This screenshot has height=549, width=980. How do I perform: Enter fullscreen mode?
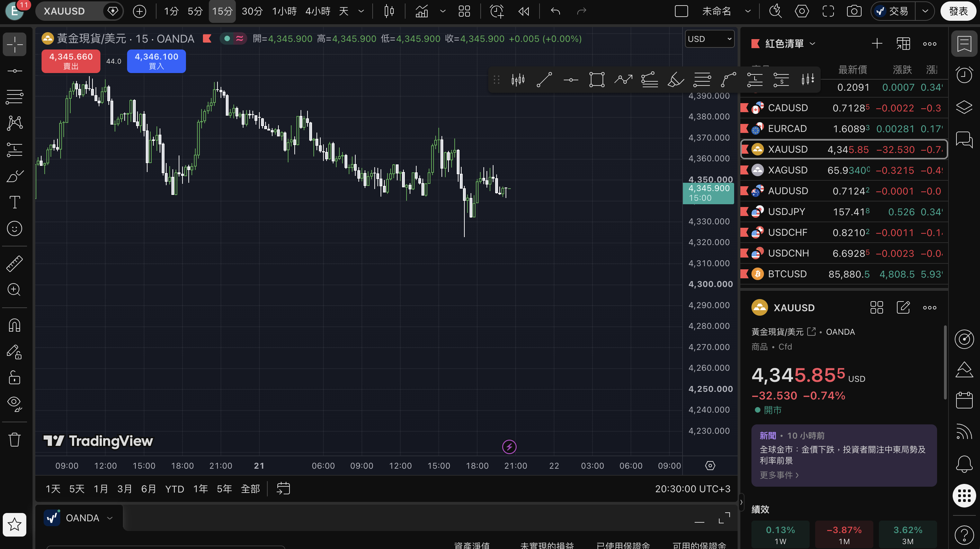(828, 11)
